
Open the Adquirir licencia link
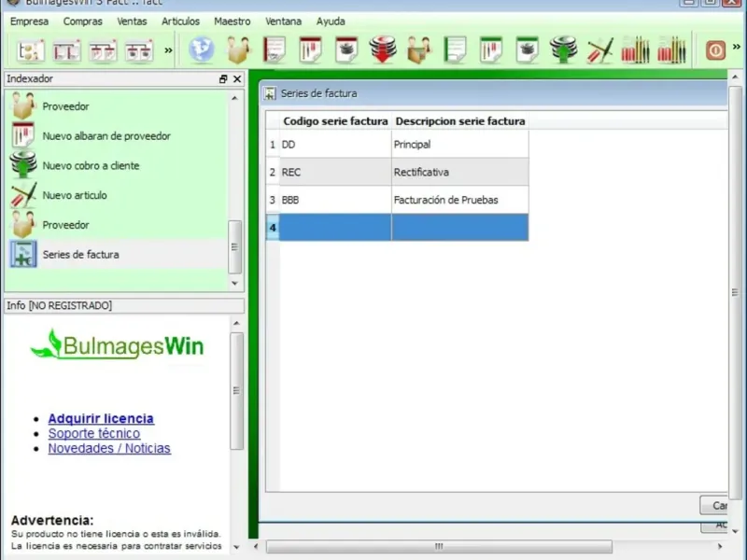pos(101,418)
